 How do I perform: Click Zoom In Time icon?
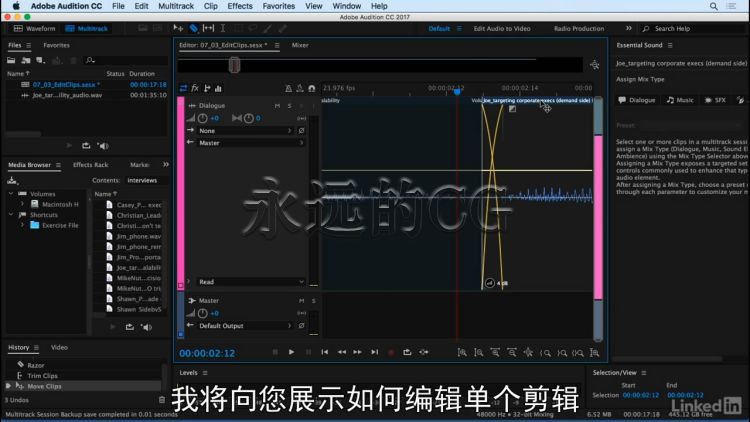[x=495, y=353]
